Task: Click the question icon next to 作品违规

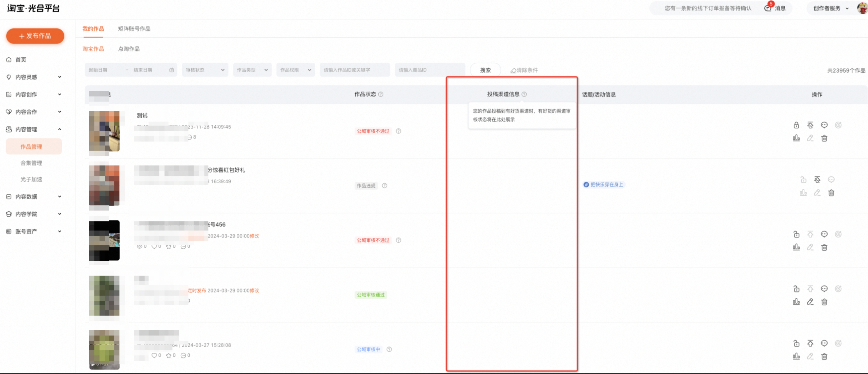Action: click(385, 186)
